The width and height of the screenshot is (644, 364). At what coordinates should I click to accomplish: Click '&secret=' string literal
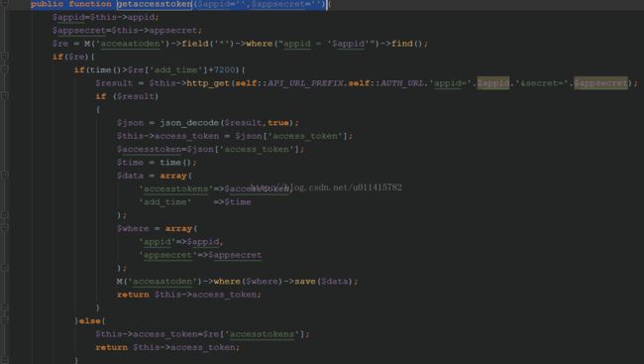(x=542, y=83)
